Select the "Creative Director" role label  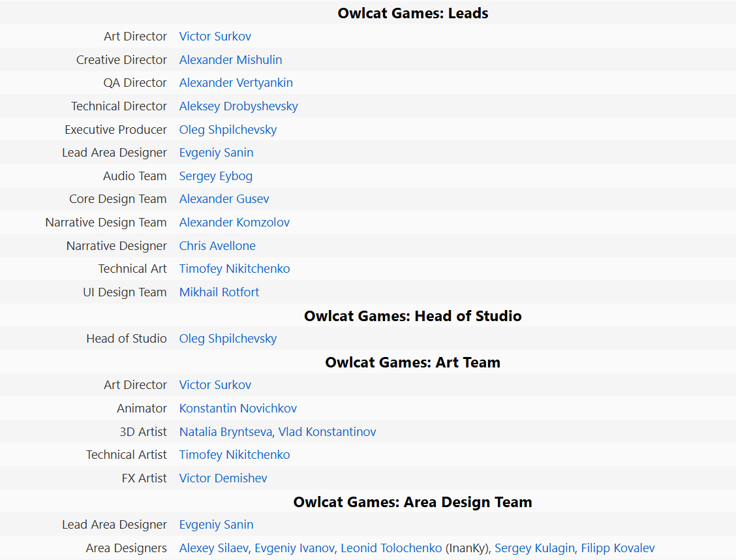pyautogui.click(x=121, y=59)
